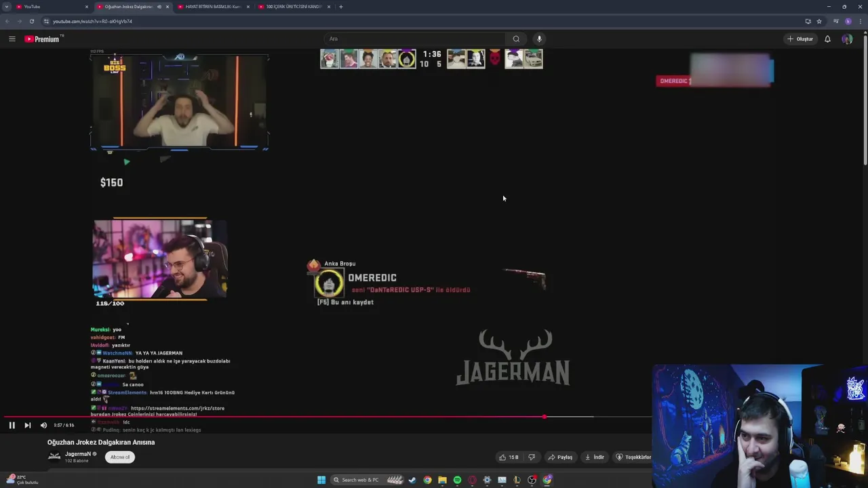Screen dimensions: 868x488
Task: Close the HAYAT BİTİREN BATAKLIK tab
Action: click(x=248, y=7)
